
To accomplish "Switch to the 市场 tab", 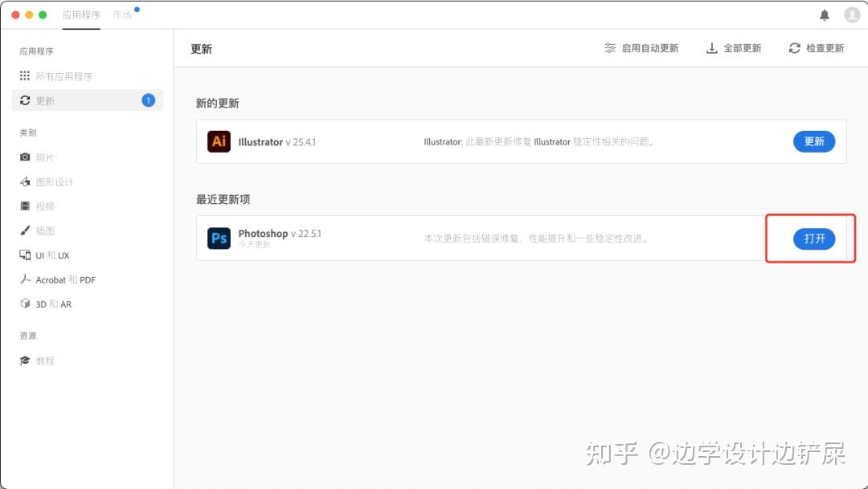I will click(x=122, y=15).
